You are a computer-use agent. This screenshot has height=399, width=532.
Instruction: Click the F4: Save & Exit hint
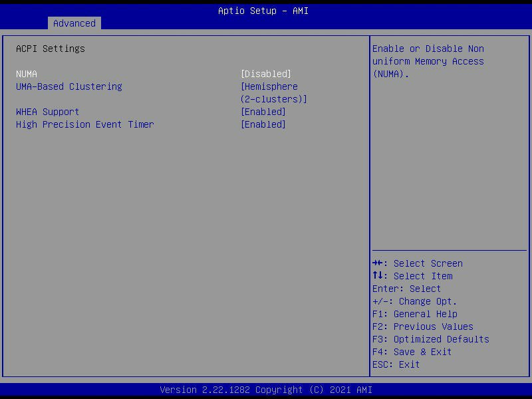point(412,352)
